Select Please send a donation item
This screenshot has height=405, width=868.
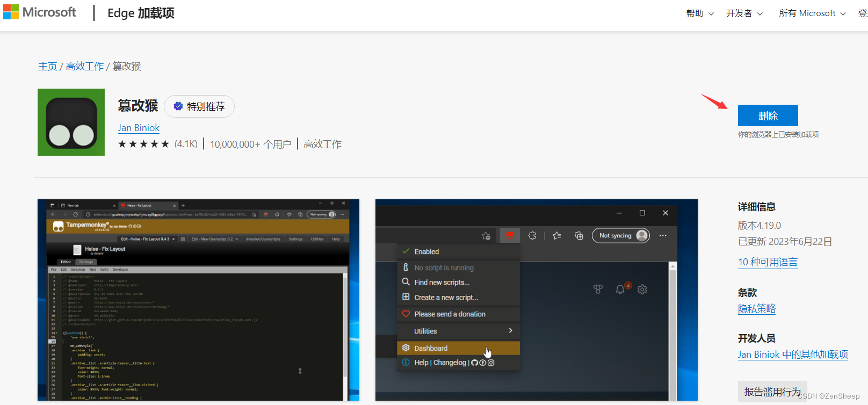(x=458, y=314)
